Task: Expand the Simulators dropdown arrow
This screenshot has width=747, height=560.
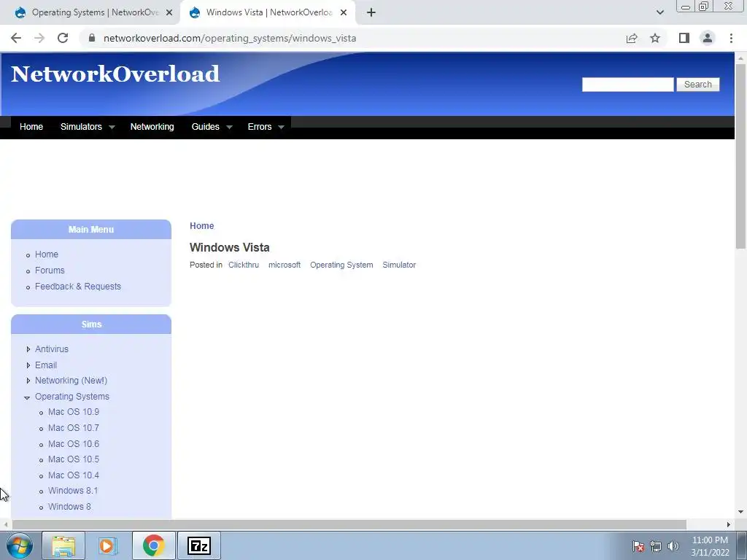Action: tap(112, 127)
